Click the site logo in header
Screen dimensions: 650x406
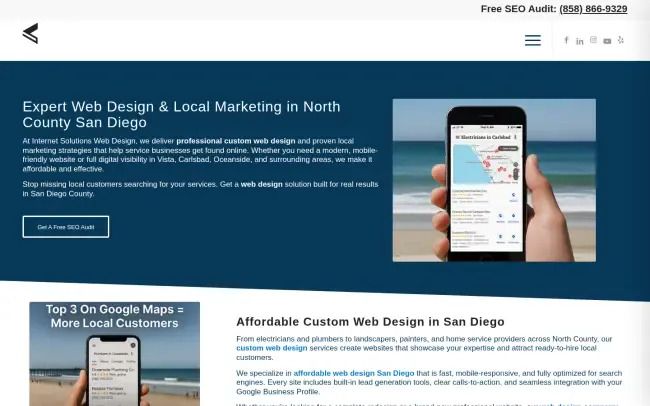point(30,34)
